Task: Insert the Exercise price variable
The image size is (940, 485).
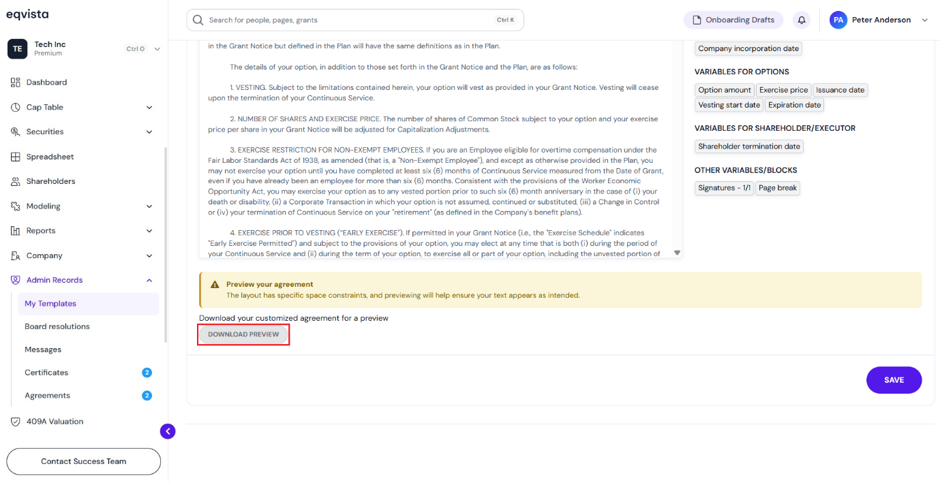Action: coord(783,90)
